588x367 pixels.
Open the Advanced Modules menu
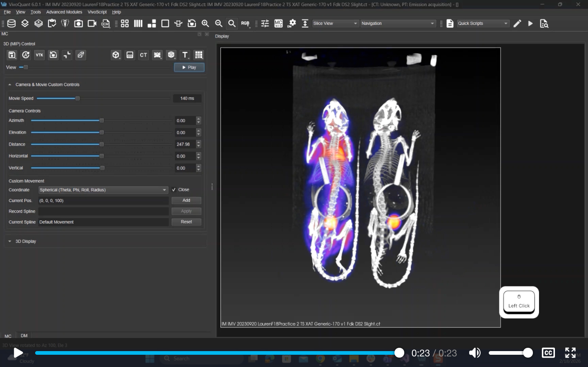tap(64, 12)
